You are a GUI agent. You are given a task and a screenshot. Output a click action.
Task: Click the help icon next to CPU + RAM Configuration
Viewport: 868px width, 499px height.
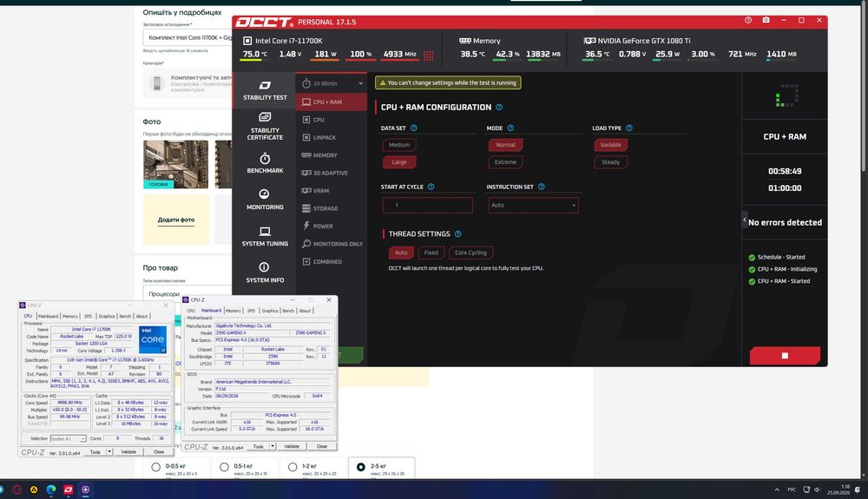pyautogui.click(x=499, y=108)
